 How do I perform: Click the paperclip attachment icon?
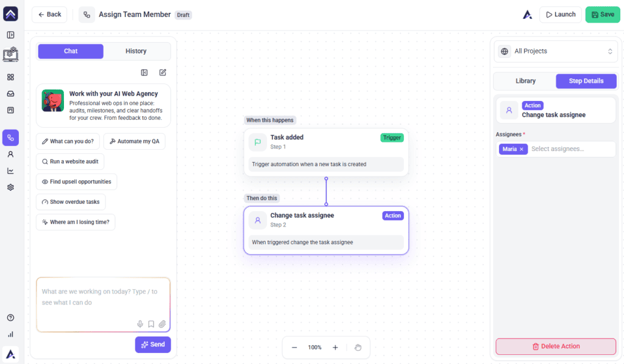(x=162, y=324)
